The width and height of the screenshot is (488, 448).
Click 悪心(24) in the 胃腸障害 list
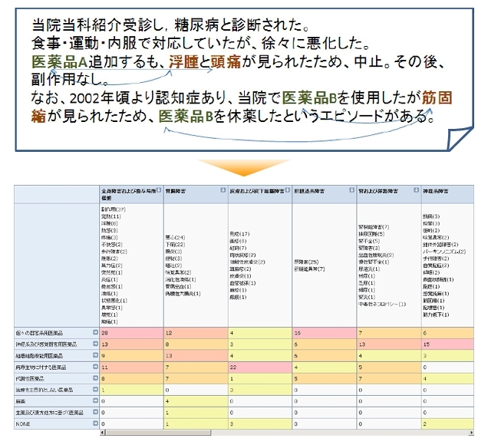[175, 237]
